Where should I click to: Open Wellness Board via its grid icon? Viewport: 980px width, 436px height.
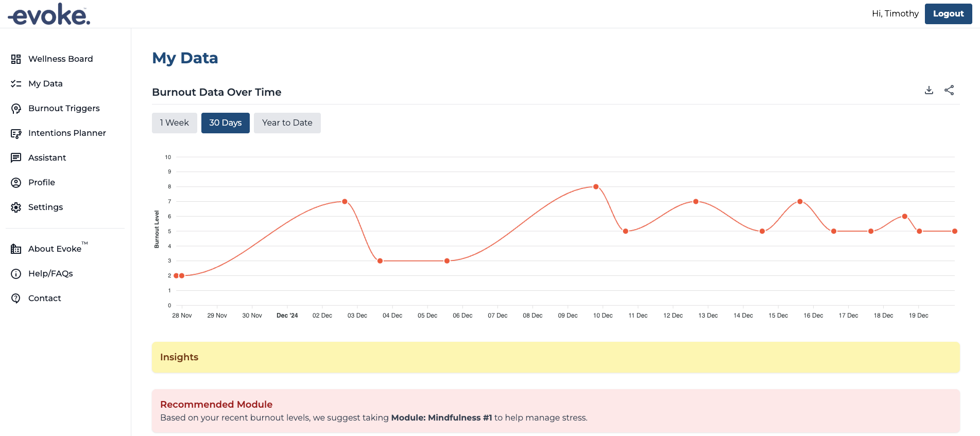[x=16, y=59]
